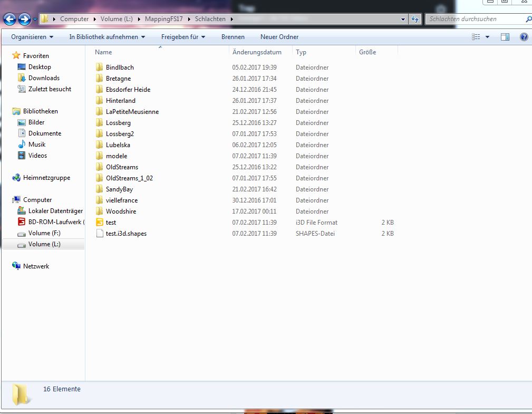Click the Brennen toolbar button

233,37
